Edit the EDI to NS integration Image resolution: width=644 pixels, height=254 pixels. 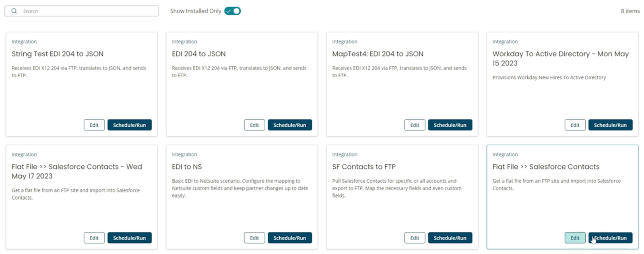[254, 238]
